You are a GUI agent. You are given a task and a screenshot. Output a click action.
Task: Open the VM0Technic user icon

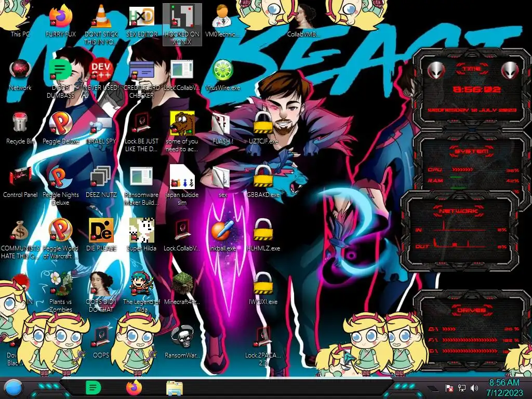pyautogui.click(x=222, y=20)
